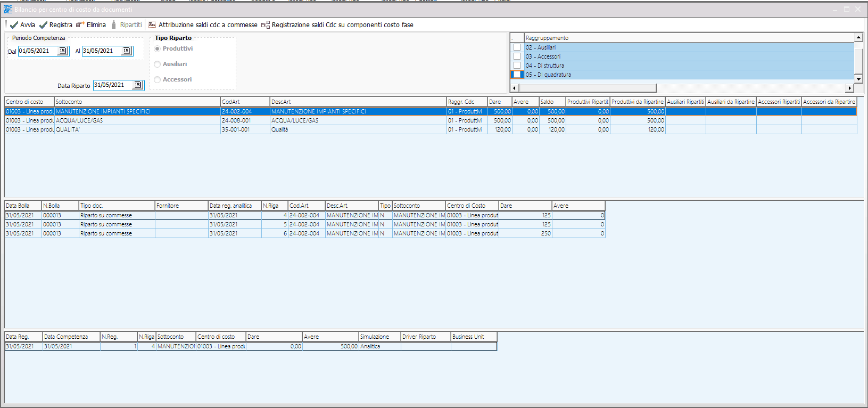Image resolution: width=868 pixels, height=408 pixels.
Task: Click the Raggruppamento horizontal scrollbar thumb
Action: (x=588, y=88)
